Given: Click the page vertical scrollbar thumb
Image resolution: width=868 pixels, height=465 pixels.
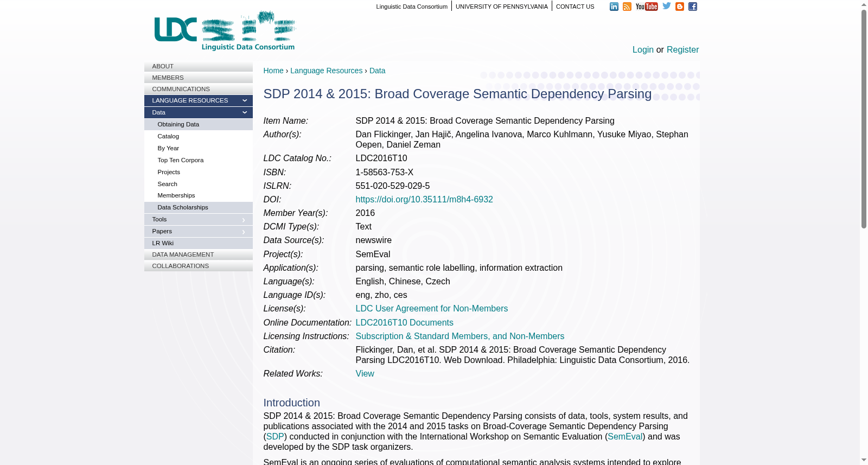Looking at the screenshot, I should coord(864,119).
